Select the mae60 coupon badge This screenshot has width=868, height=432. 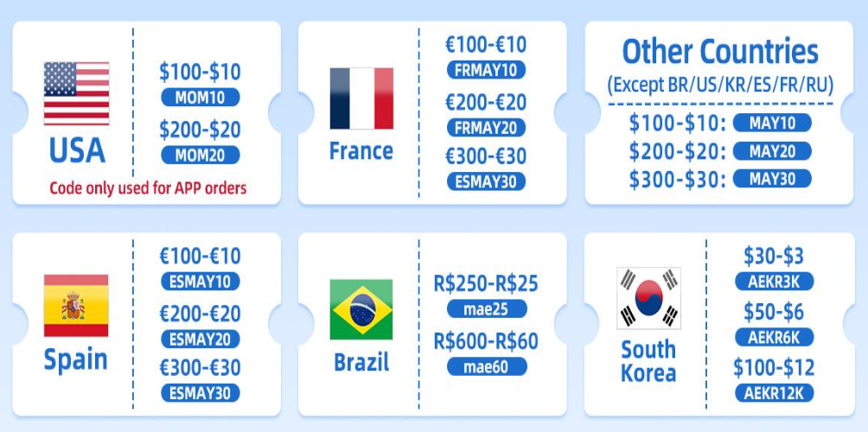pyautogui.click(x=487, y=366)
